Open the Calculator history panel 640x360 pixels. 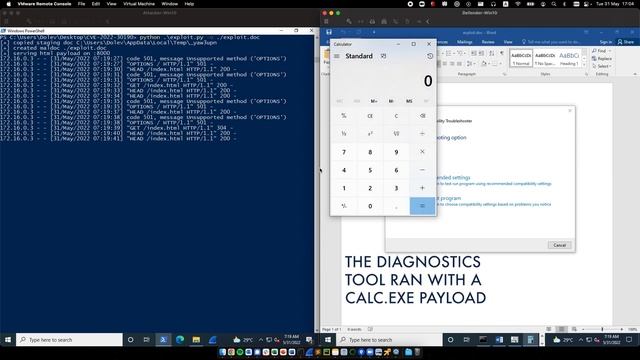click(x=429, y=56)
